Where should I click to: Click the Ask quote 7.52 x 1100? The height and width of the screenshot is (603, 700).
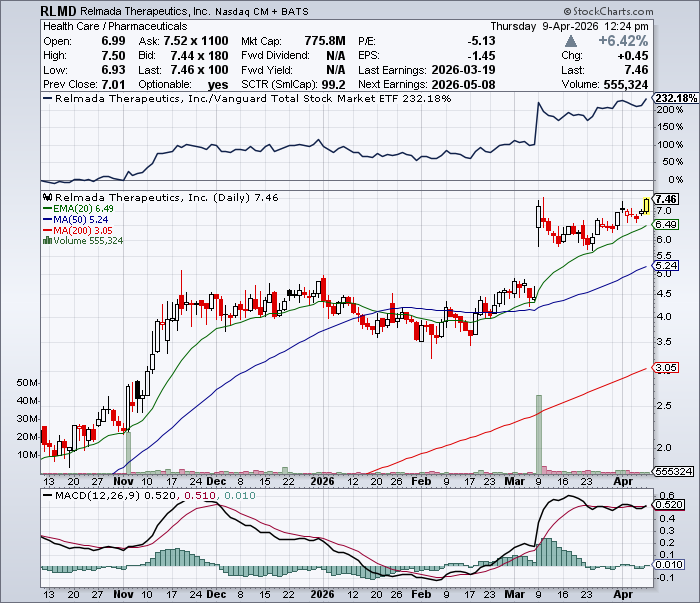196,41
